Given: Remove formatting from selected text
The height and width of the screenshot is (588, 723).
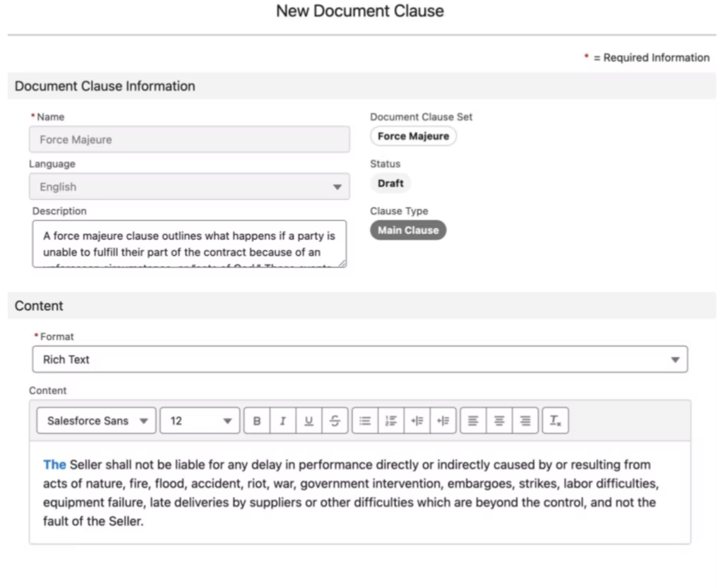Looking at the screenshot, I should pyautogui.click(x=555, y=421).
